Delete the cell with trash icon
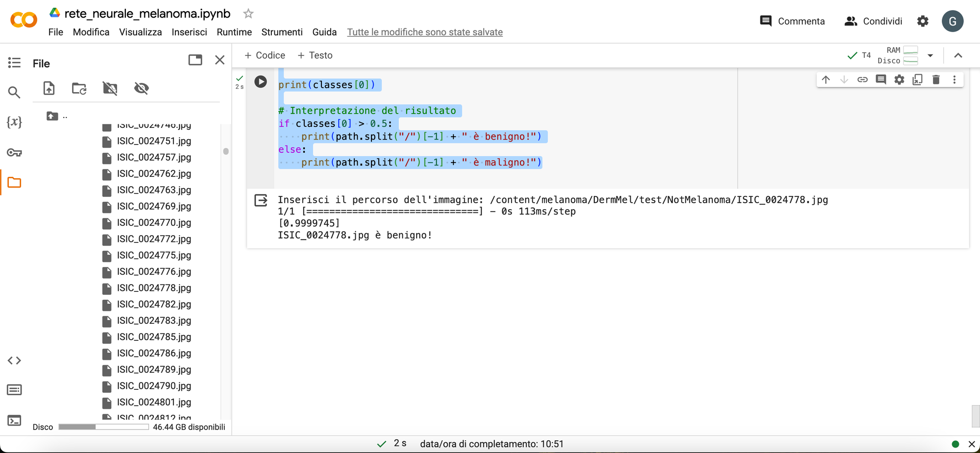 tap(936, 79)
